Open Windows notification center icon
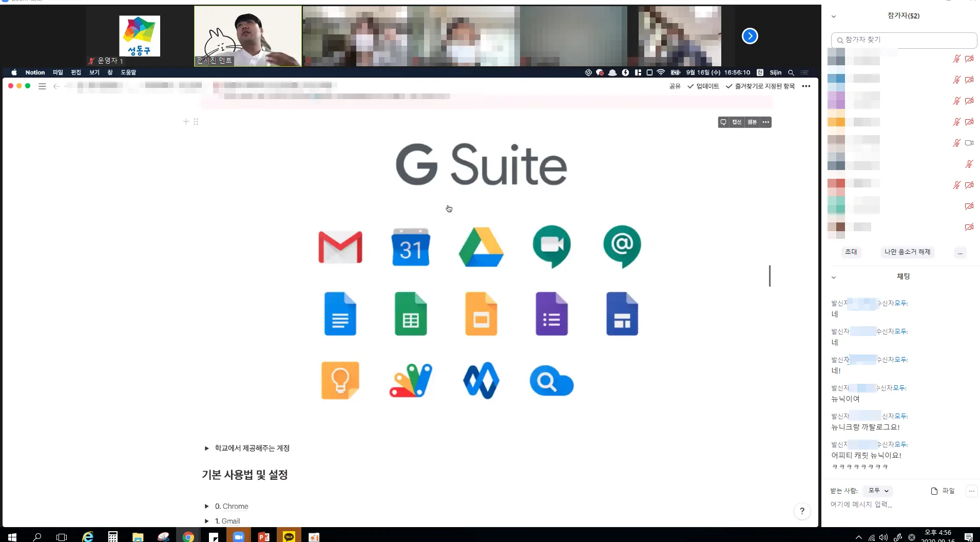The height and width of the screenshot is (542, 980). pos(969,537)
